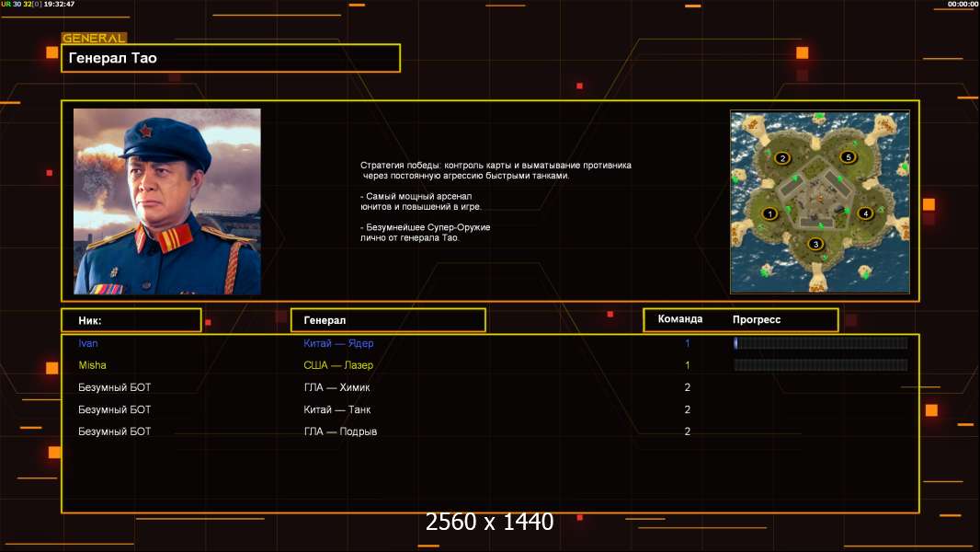Click start position 4 on the map
Image resolution: width=980 pixels, height=552 pixels.
(x=866, y=213)
